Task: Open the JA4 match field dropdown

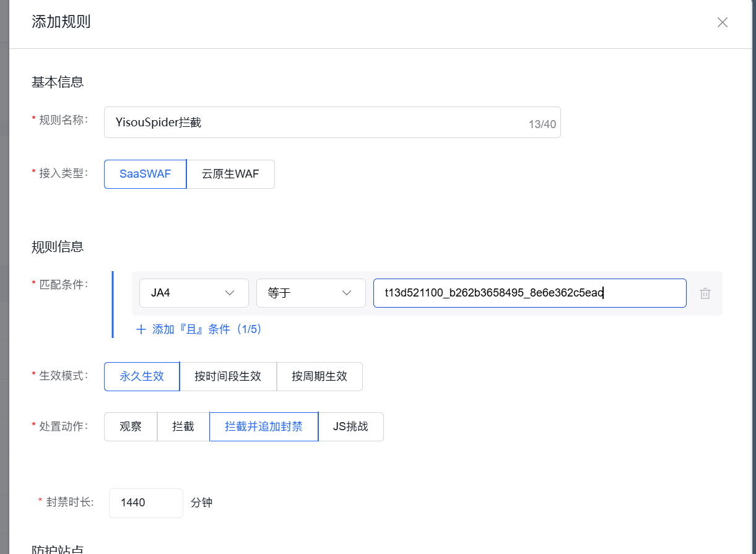Action: (x=194, y=293)
